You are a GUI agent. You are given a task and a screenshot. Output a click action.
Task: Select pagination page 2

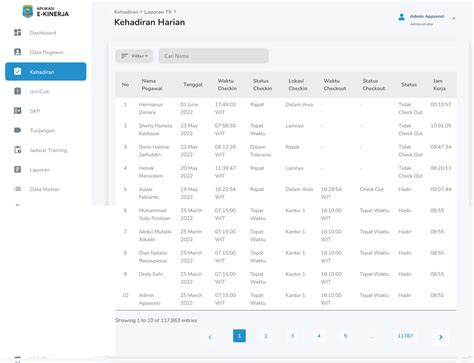click(x=266, y=336)
